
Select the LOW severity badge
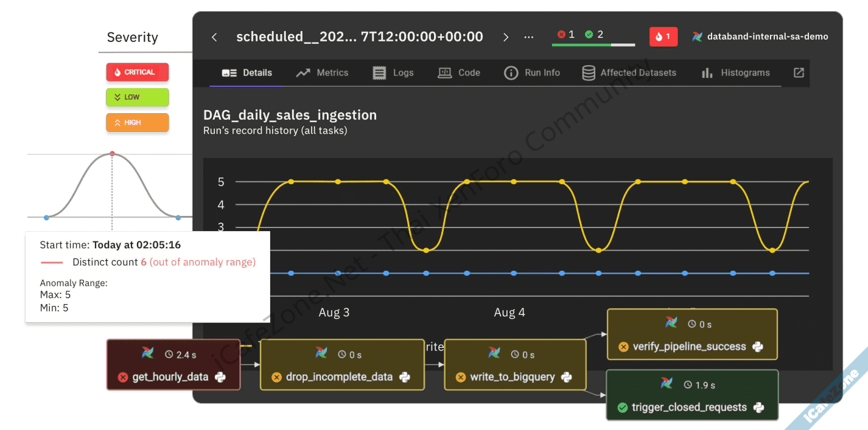[x=137, y=97]
